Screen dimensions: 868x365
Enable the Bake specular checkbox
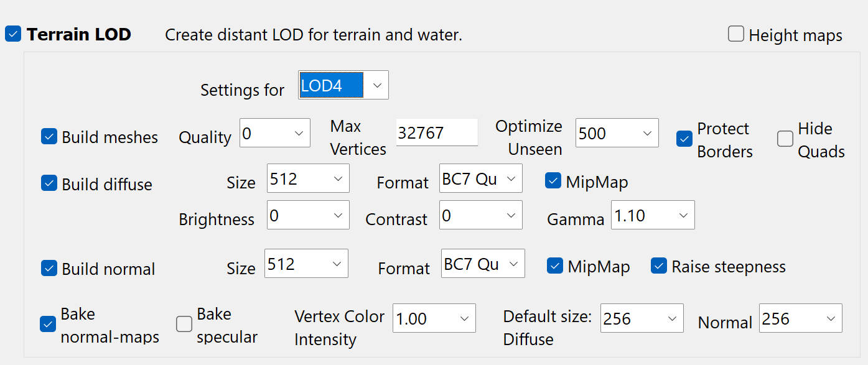(x=184, y=324)
